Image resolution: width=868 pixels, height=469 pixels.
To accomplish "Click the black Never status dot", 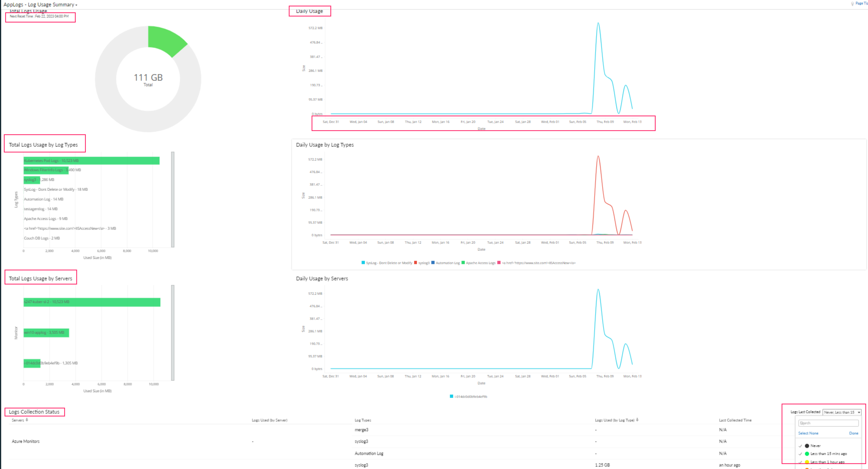I will [x=807, y=446].
